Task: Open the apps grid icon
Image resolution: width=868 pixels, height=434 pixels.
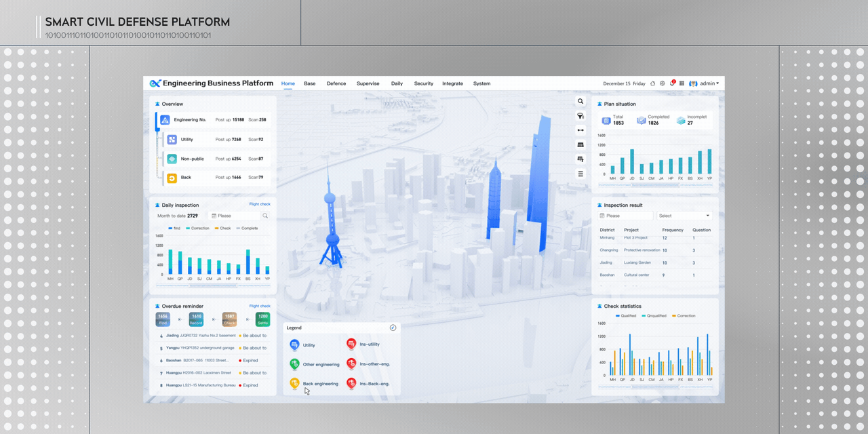Action: click(682, 83)
